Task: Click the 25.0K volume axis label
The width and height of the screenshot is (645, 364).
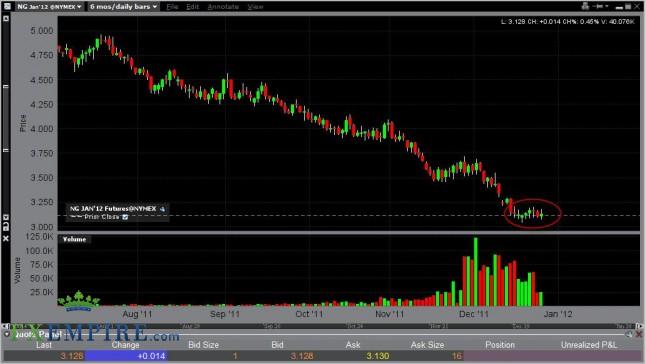Action: click(42, 292)
